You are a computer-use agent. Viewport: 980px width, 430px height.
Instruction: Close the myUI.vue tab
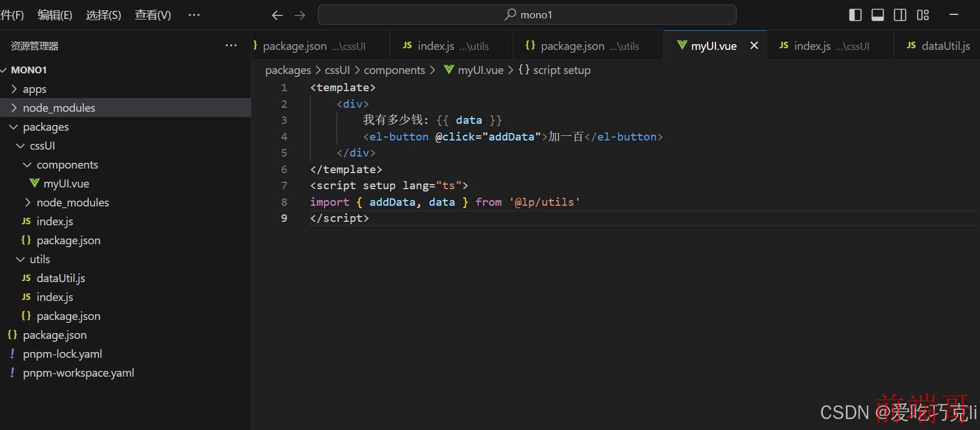pyautogui.click(x=754, y=45)
